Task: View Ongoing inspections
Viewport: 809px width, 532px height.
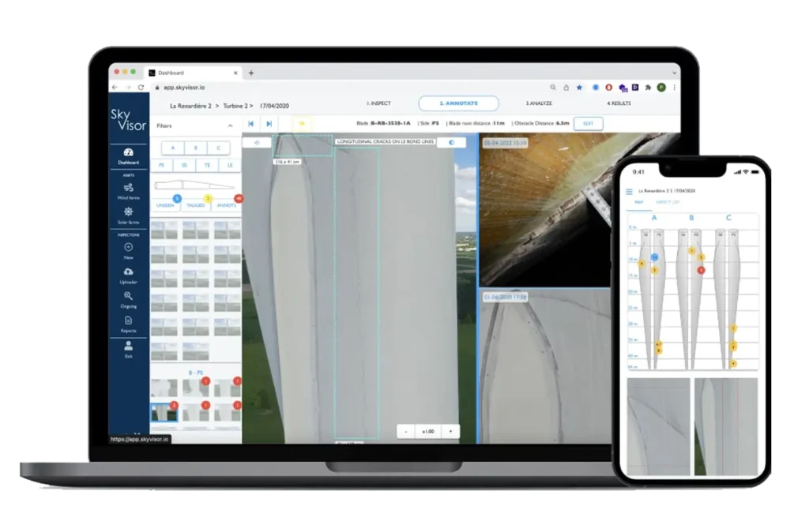Action: (129, 299)
